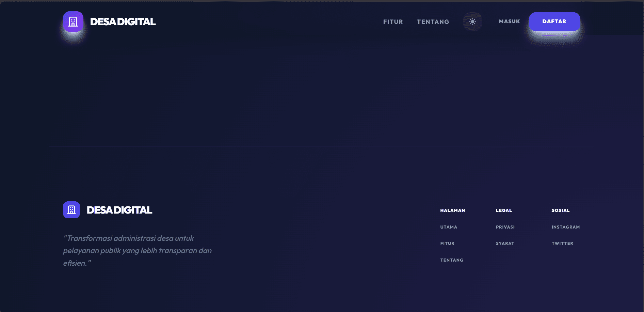The width and height of the screenshot is (644, 312).
Task: Select Fitur in footer Halaman column
Action: click(x=447, y=244)
